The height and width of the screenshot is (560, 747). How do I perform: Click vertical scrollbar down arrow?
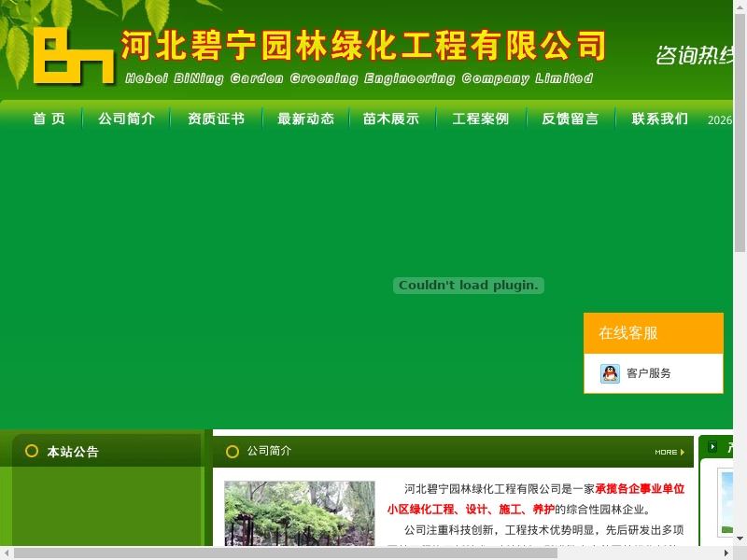click(x=740, y=539)
